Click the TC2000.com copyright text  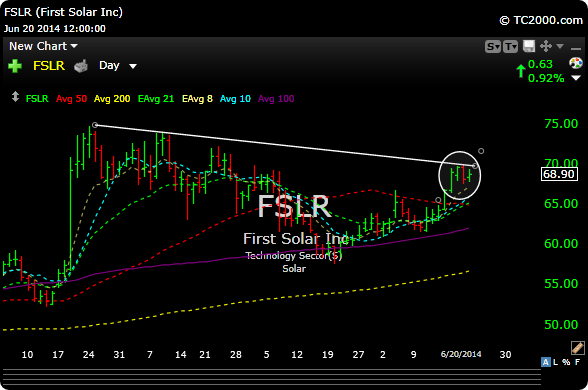541,20
